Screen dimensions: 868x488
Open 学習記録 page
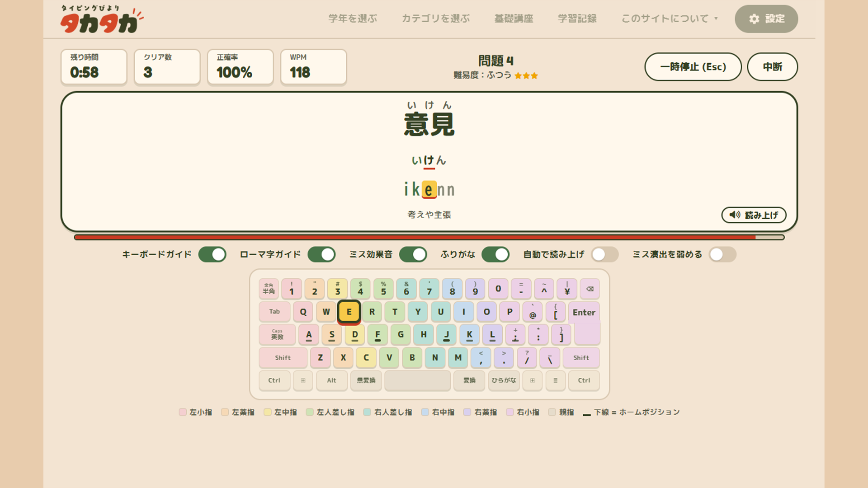pyautogui.click(x=577, y=19)
